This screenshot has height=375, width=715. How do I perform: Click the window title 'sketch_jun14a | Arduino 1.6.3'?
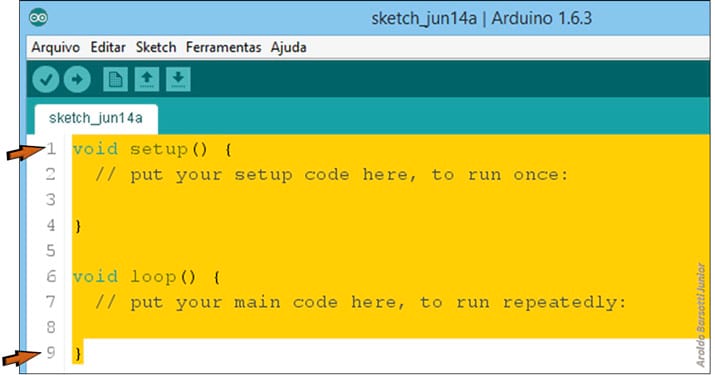tap(482, 18)
